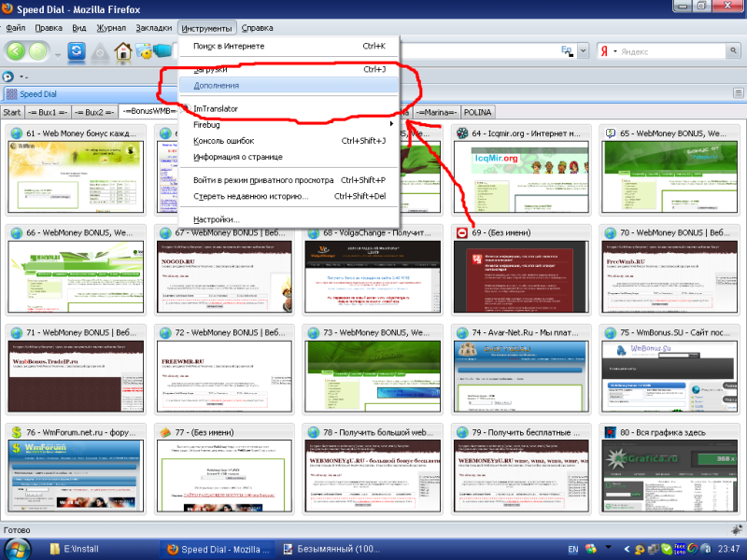Click the Firebug bug icon in the status bar
747x560 pixels.
pos(737,529)
